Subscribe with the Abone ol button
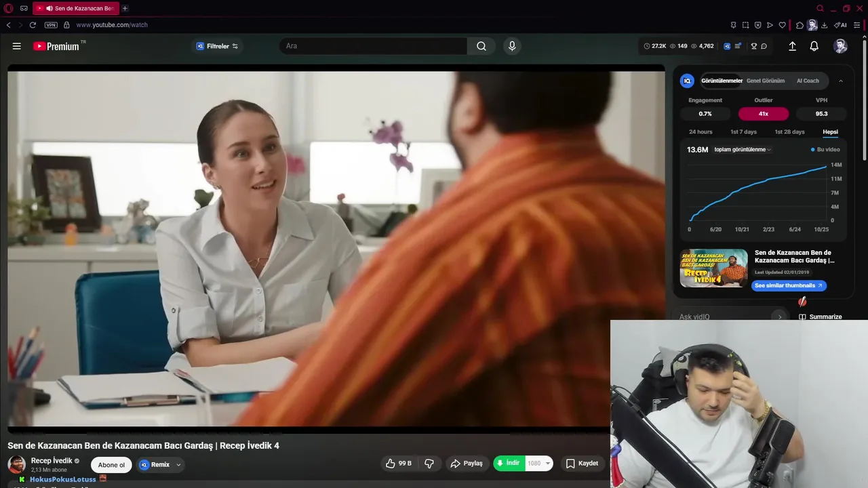The height and width of the screenshot is (488, 868). click(x=111, y=464)
